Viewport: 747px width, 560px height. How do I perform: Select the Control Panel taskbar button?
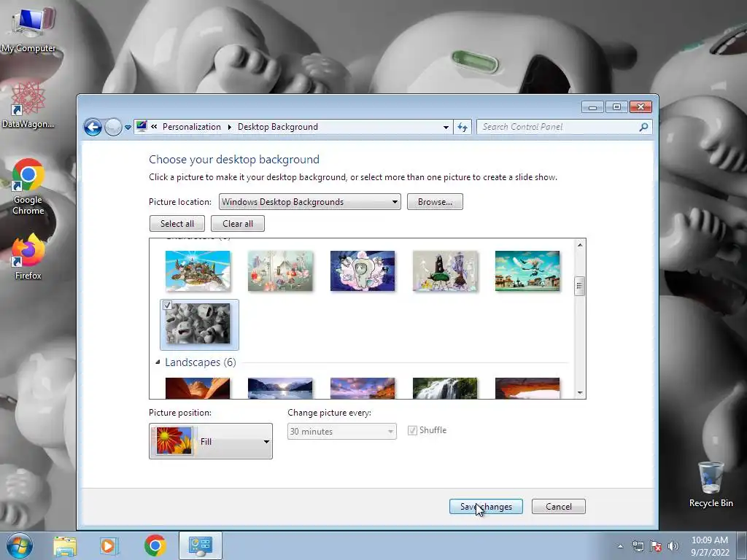click(x=201, y=545)
